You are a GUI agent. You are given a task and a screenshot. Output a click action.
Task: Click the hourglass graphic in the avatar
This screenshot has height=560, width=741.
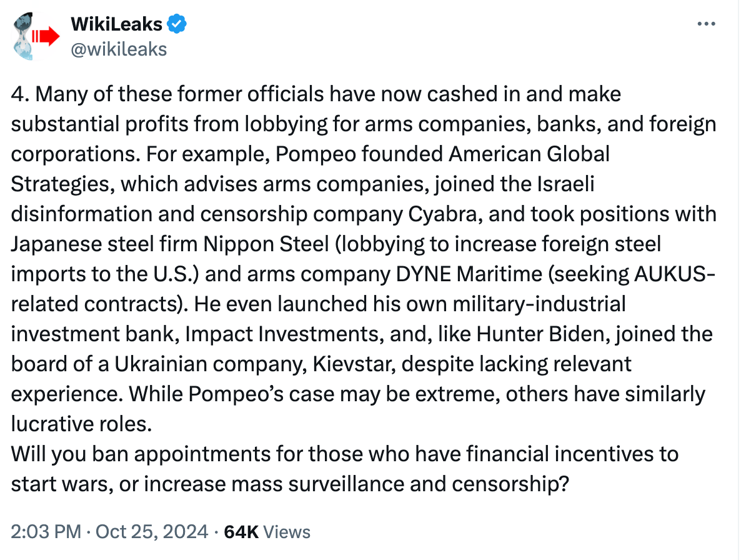pyautogui.click(x=22, y=36)
